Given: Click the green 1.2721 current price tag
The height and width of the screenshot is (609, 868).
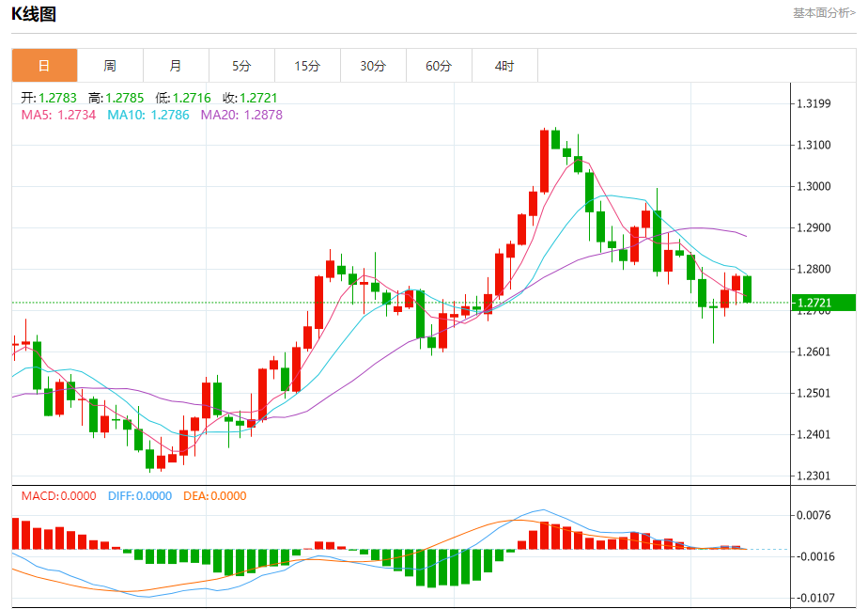Looking at the screenshot, I should pos(824,303).
